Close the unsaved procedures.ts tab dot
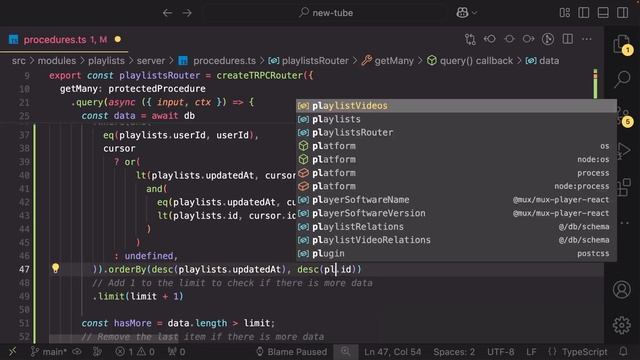The height and width of the screenshot is (360, 640). click(118, 40)
